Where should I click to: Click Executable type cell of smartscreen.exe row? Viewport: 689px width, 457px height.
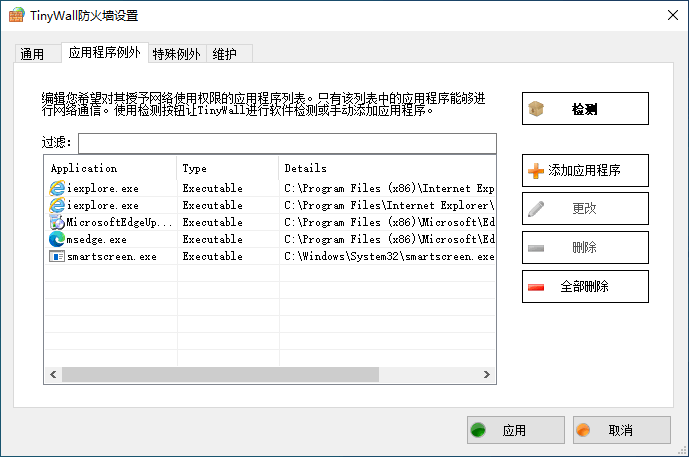pyautogui.click(x=213, y=257)
